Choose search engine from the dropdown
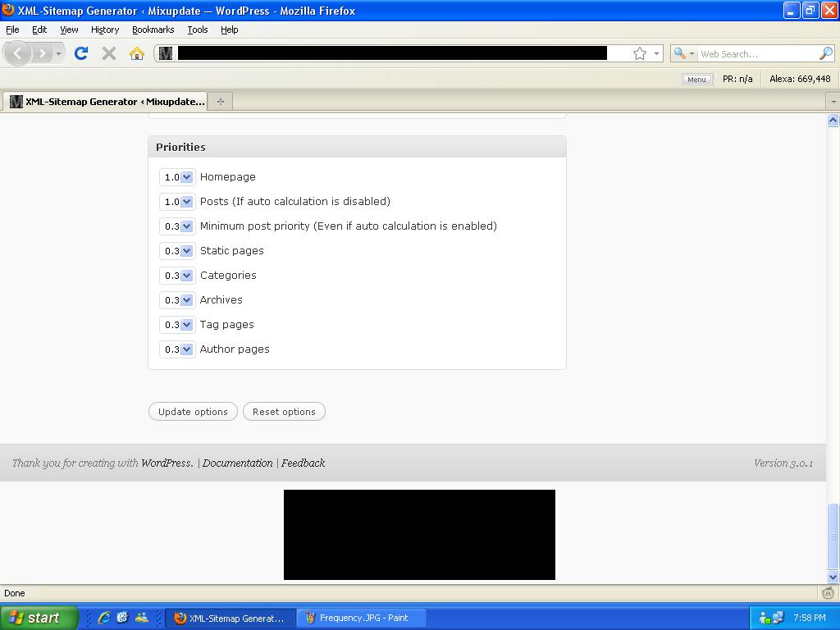 684,53
